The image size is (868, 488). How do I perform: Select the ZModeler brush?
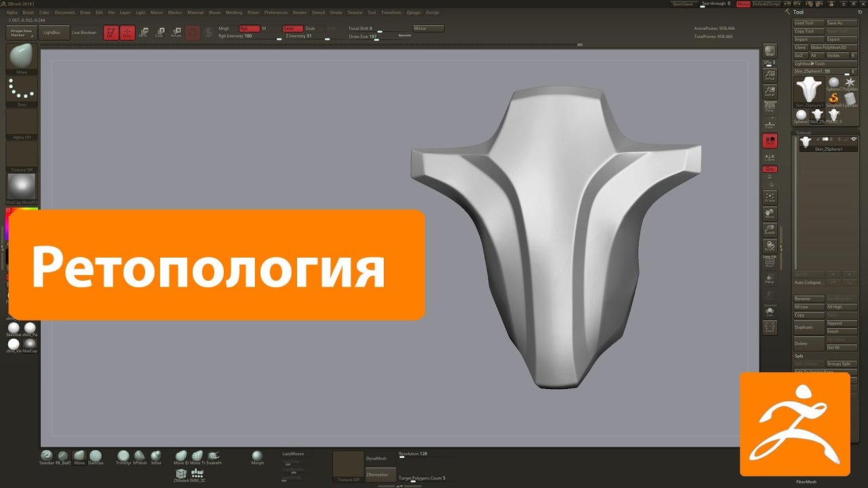(181, 474)
